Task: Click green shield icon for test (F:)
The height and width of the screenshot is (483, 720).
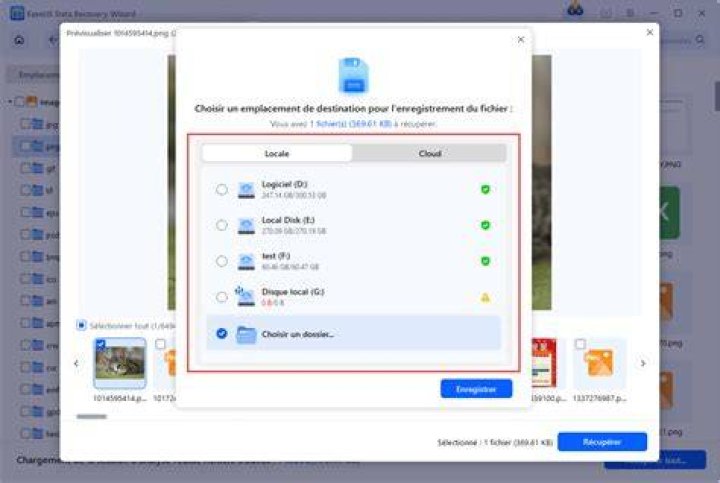Action: coord(485,261)
